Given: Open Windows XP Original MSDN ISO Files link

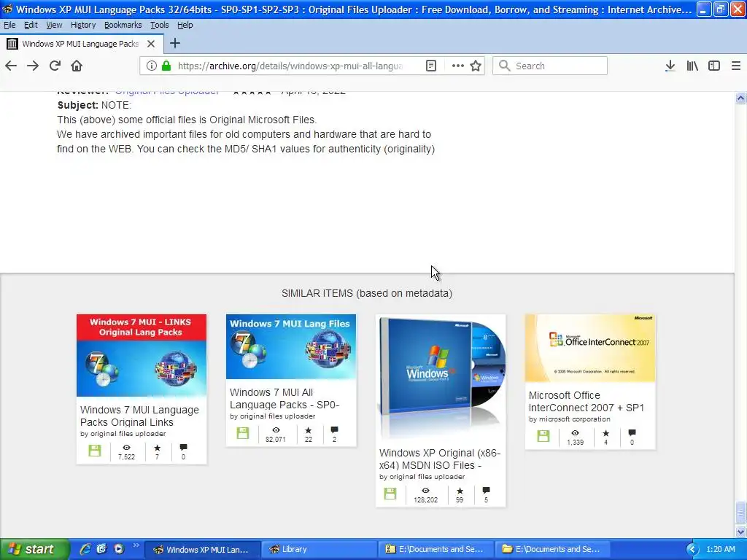Looking at the screenshot, I should tap(440, 459).
